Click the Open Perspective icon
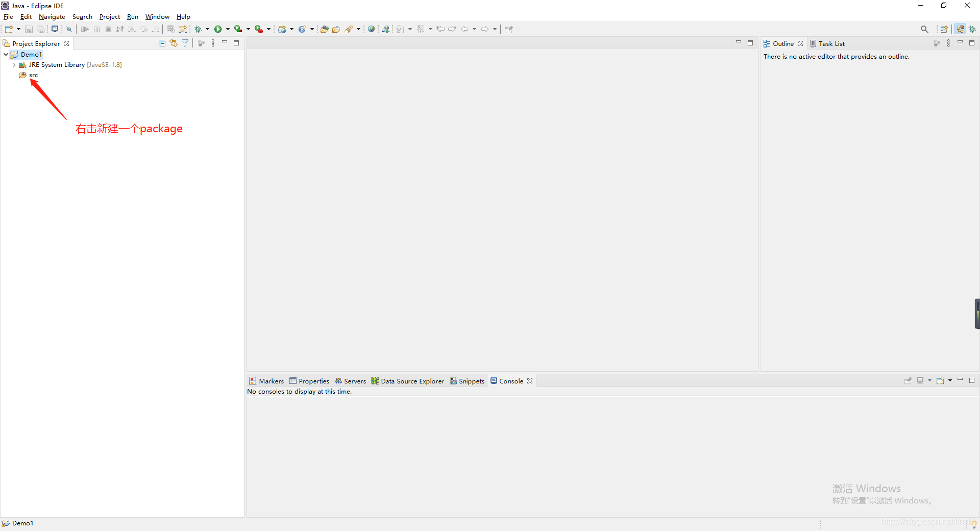Image resolution: width=980 pixels, height=531 pixels. (944, 29)
